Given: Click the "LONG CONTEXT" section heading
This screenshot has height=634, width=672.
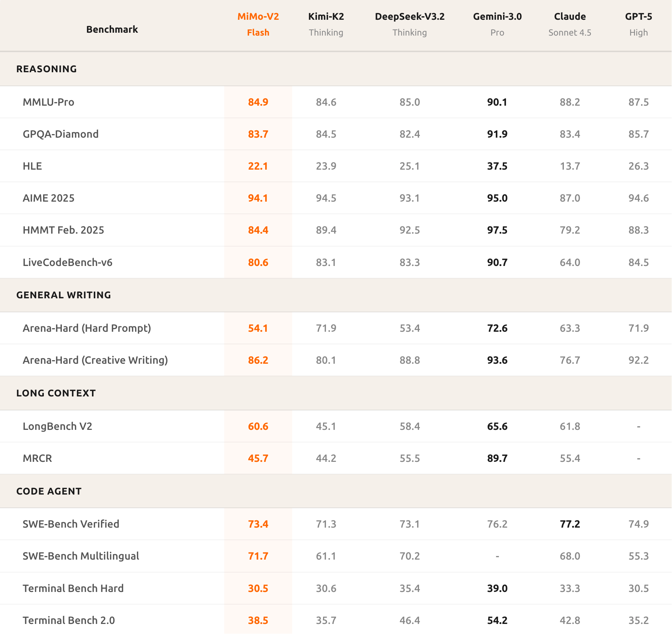Looking at the screenshot, I should (x=56, y=393).
